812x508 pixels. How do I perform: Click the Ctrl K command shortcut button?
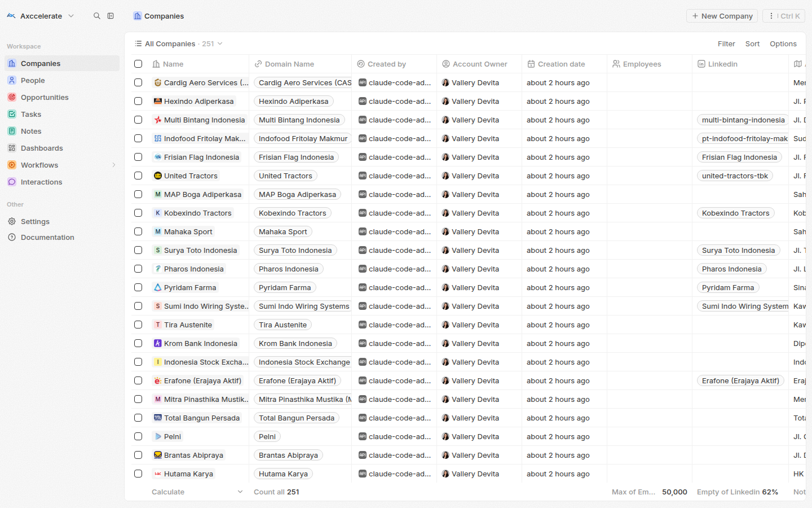(x=784, y=16)
